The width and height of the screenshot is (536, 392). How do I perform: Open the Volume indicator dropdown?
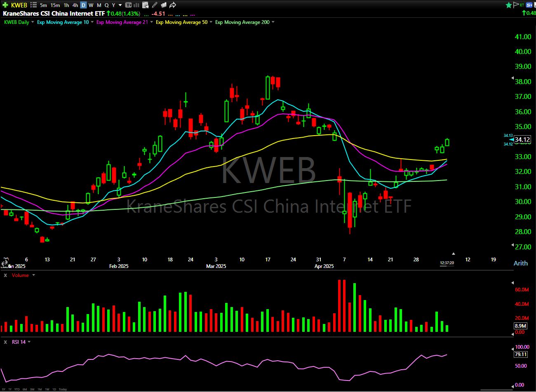(x=34, y=275)
